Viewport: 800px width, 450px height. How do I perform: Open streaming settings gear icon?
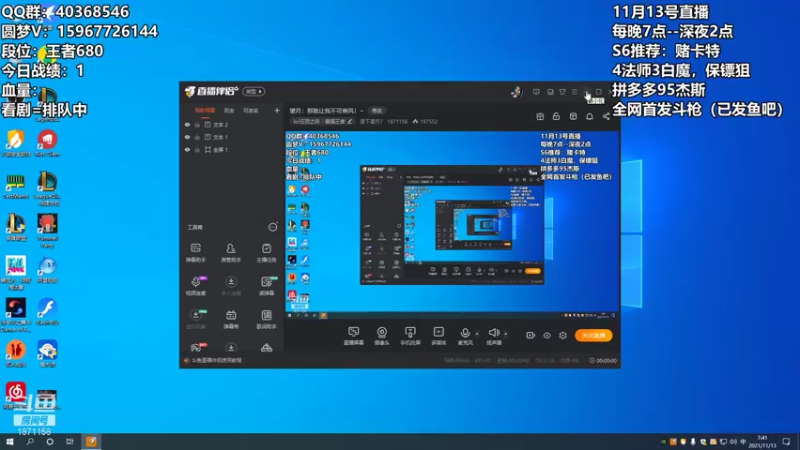click(563, 335)
